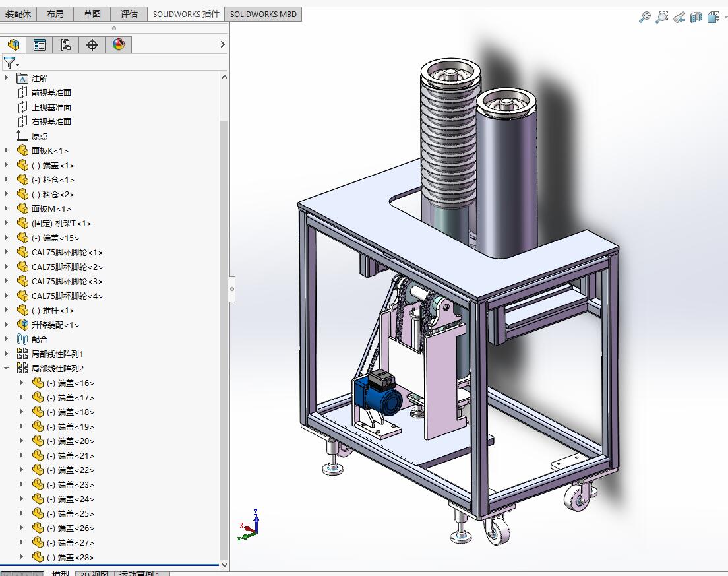Click the 上视基准面 plane icon
This screenshot has width=728, height=576.
22,107
